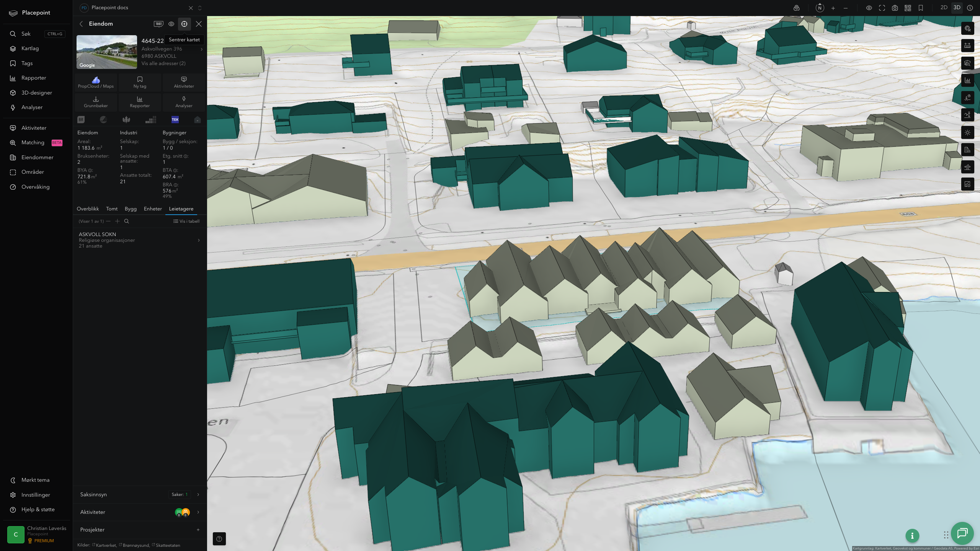The image size is (980, 551).
Task: Open the sunlight and shadow tool
Action: tap(967, 132)
